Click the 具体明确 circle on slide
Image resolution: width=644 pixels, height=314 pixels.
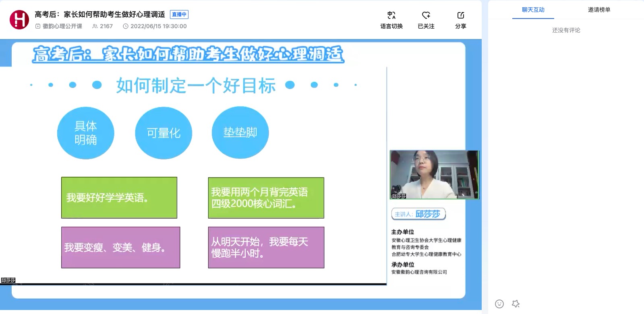pyautogui.click(x=85, y=133)
